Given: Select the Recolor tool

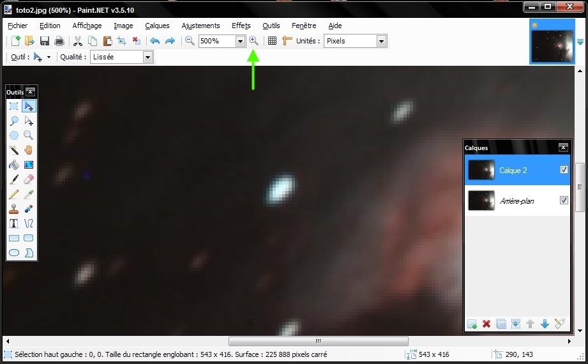Looking at the screenshot, I should pos(29,209).
